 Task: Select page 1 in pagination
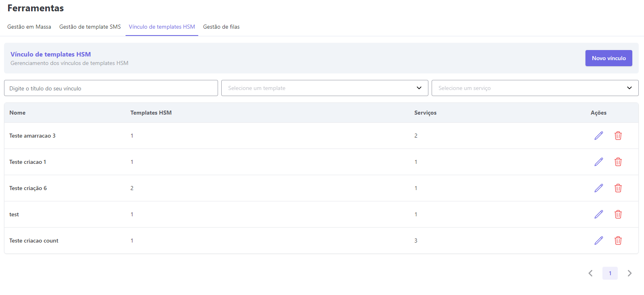point(610,273)
